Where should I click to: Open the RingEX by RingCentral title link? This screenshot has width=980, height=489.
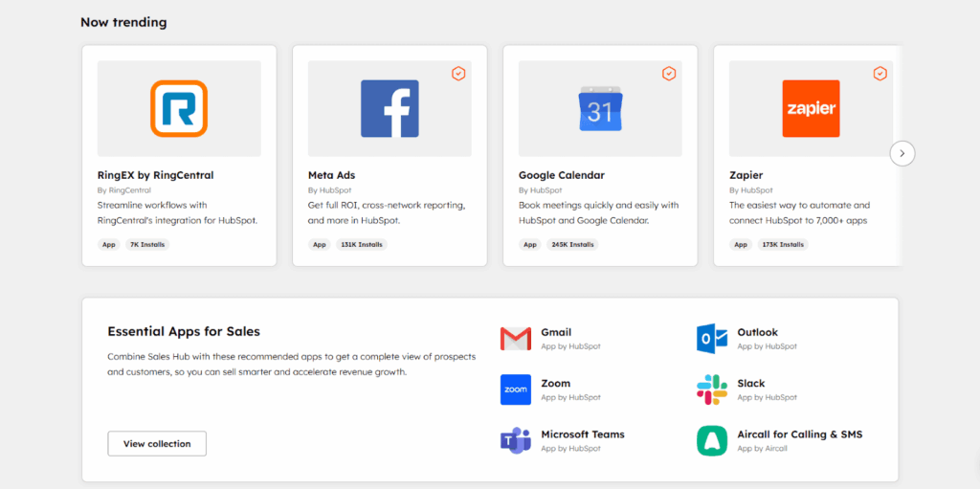click(155, 175)
